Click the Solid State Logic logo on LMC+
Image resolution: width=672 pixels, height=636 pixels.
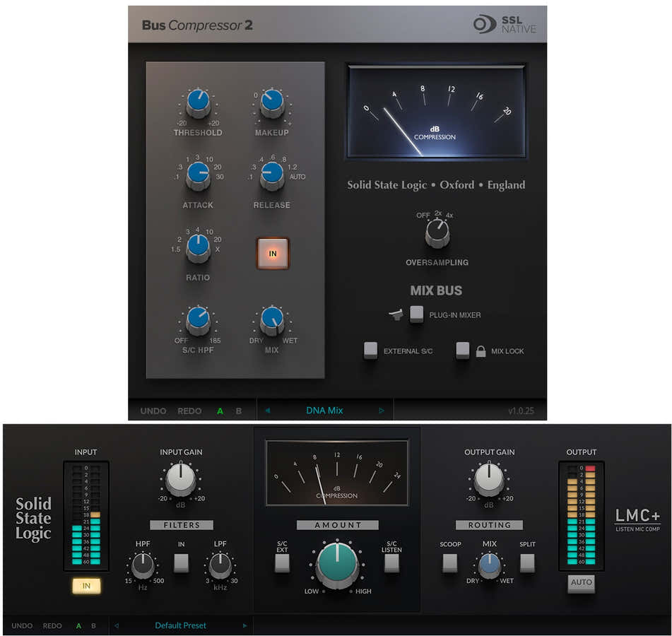click(x=33, y=518)
